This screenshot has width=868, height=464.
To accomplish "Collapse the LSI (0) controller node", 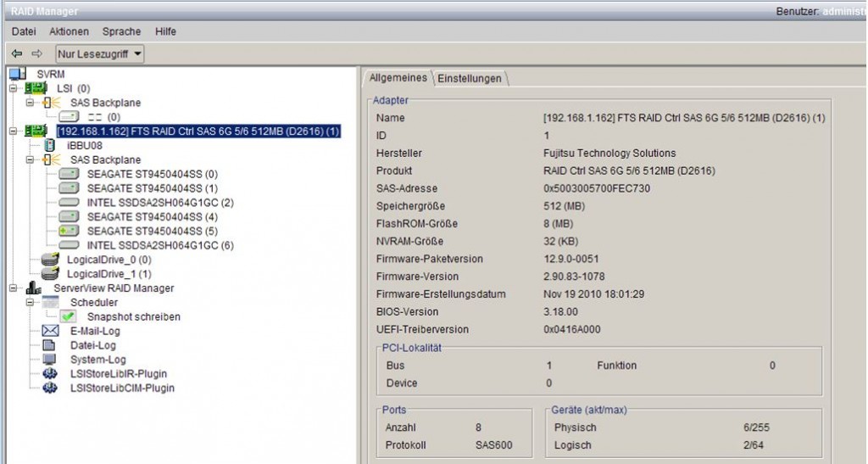I will click(14, 88).
